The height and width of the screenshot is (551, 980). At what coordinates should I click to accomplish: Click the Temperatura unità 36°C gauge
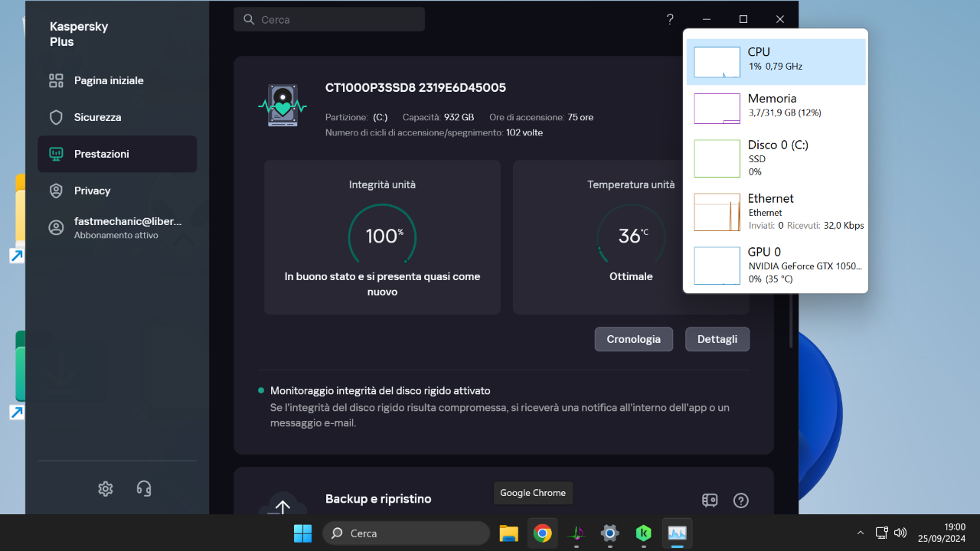pyautogui.click(x=631, y=235)
